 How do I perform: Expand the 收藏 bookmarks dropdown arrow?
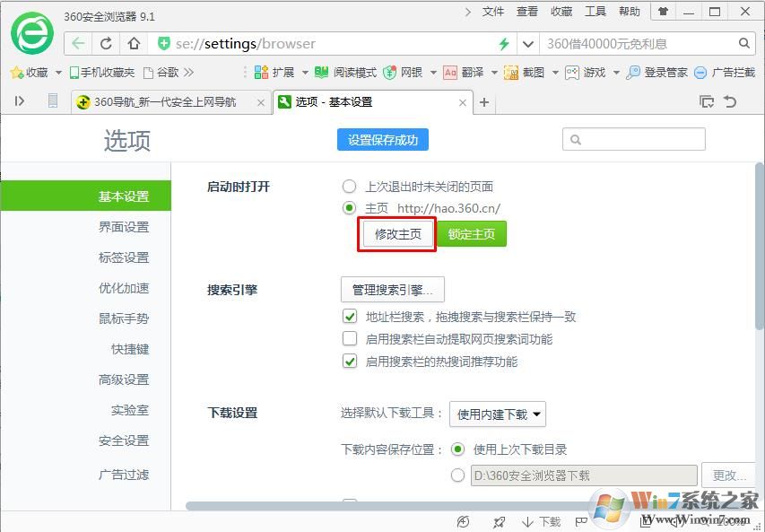[x=59, y=73]
